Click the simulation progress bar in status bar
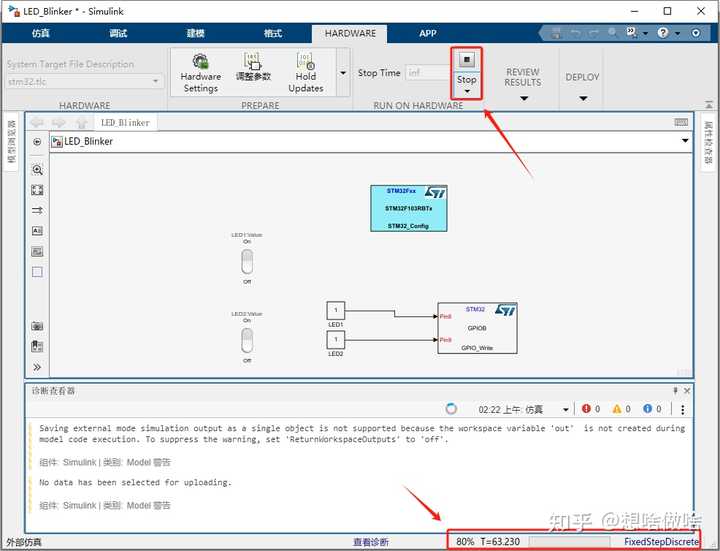The width and height of the screenshot is (720, 551). [569, 542]
